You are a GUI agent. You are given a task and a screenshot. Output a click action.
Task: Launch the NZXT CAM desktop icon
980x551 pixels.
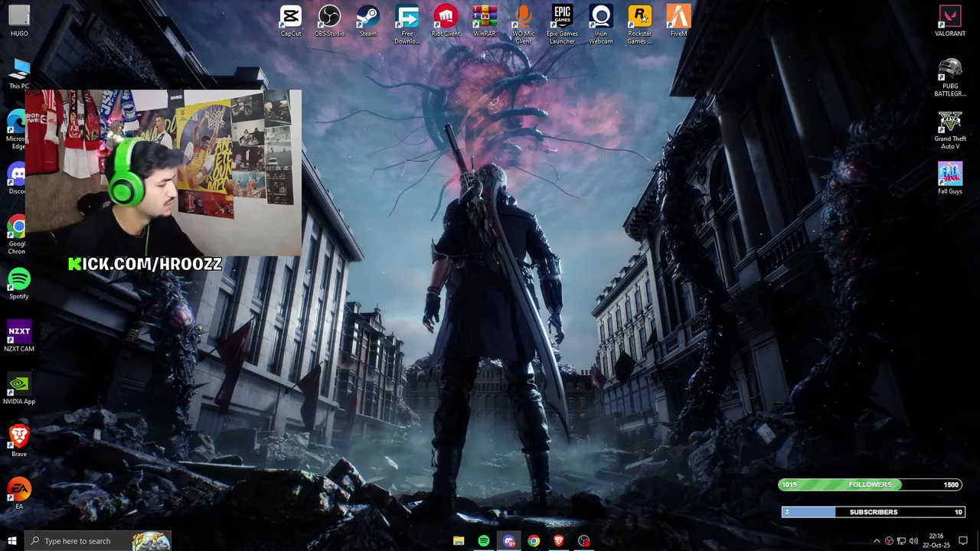(x=19, y=336)
